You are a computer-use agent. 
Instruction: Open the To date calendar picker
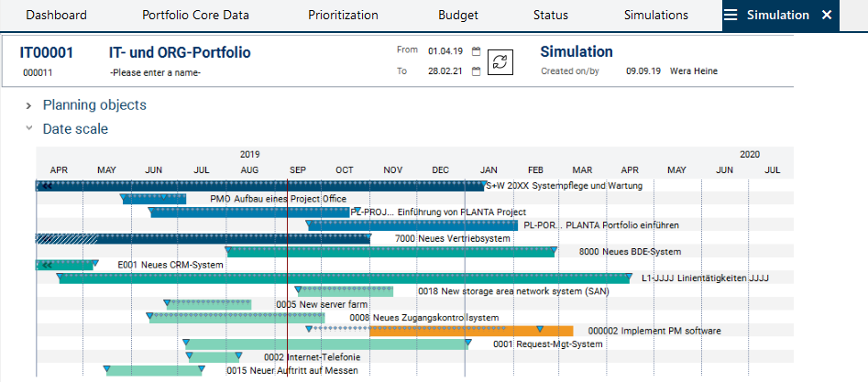[476, 71]
